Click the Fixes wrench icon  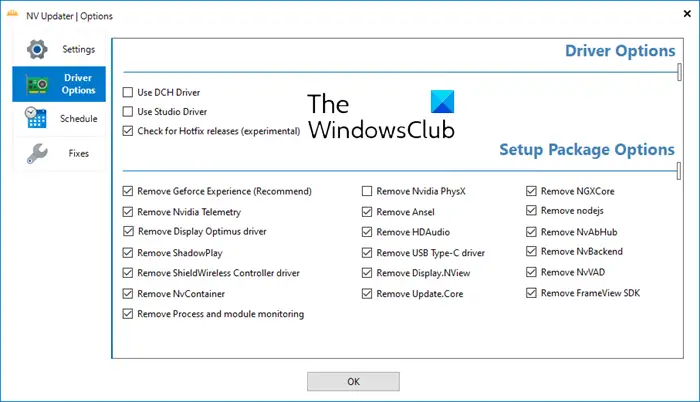(37, 153)
